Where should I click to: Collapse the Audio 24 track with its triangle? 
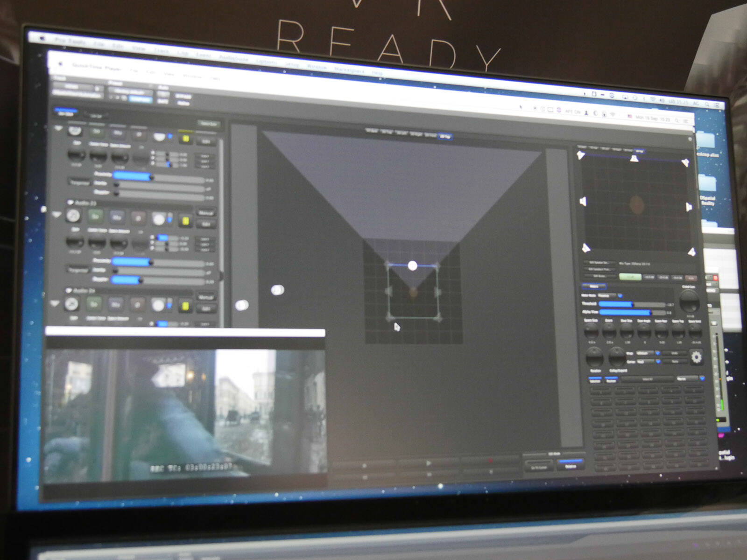tap(55, 303)
